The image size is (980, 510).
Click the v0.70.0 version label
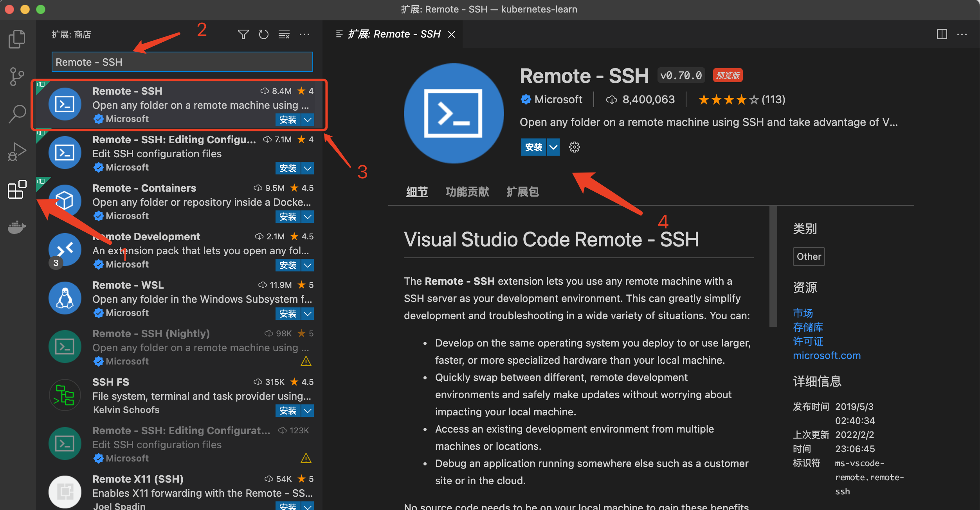(x=681, y=75)
